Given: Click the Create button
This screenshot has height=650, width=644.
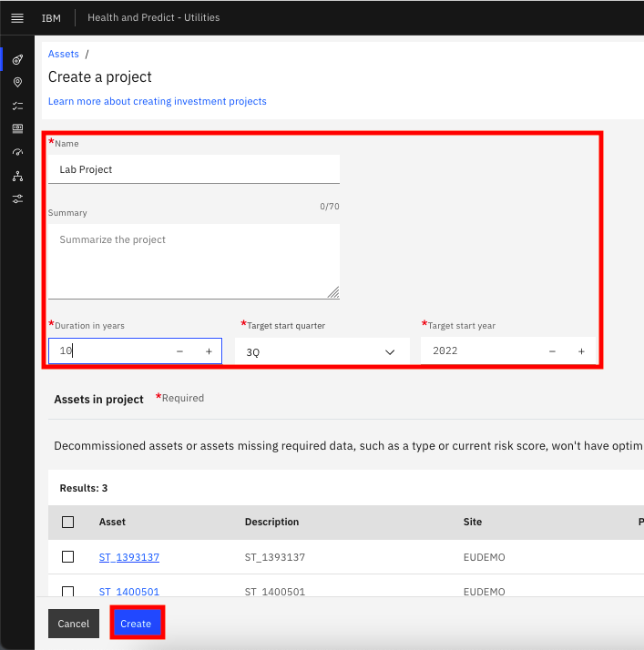Looking at the screenshot, I should 136,624.
